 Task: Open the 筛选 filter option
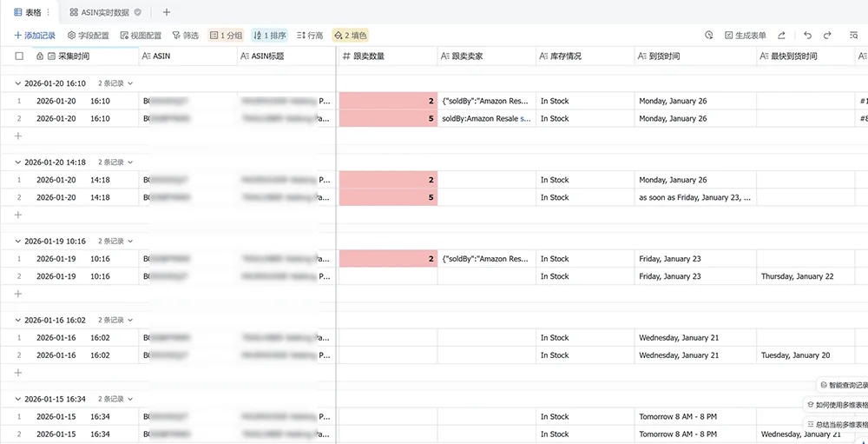click(186, 36)
